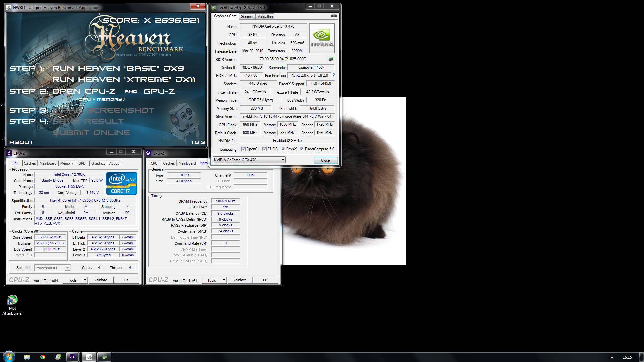Open the NVIDIA GeForce GTX 470 GPU dropdown

[x=249, y=160]
